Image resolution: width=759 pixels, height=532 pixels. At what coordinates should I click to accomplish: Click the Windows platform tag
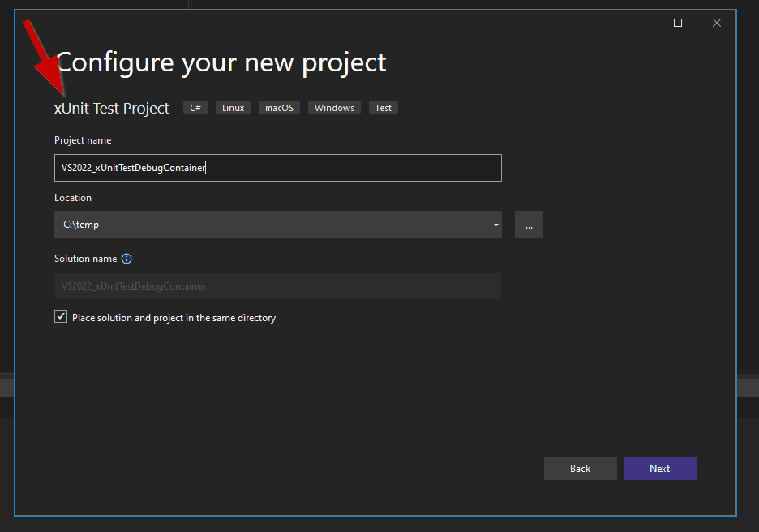tap(334, 108)
